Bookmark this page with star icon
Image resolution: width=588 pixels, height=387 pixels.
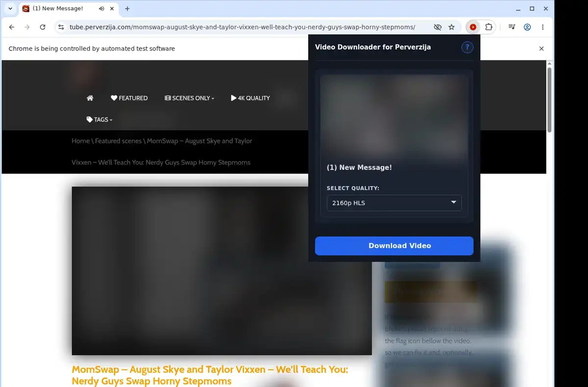pyautogui.click(x=452, y=27)
